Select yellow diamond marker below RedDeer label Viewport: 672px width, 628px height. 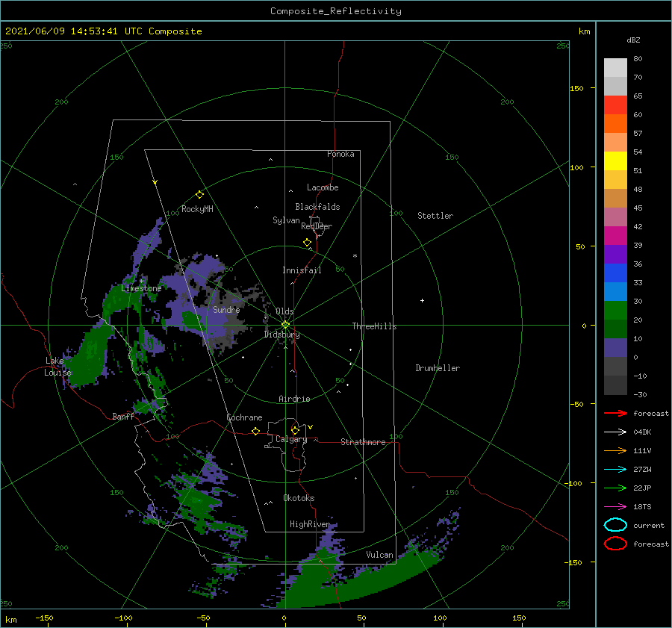(x=308, y=243)
